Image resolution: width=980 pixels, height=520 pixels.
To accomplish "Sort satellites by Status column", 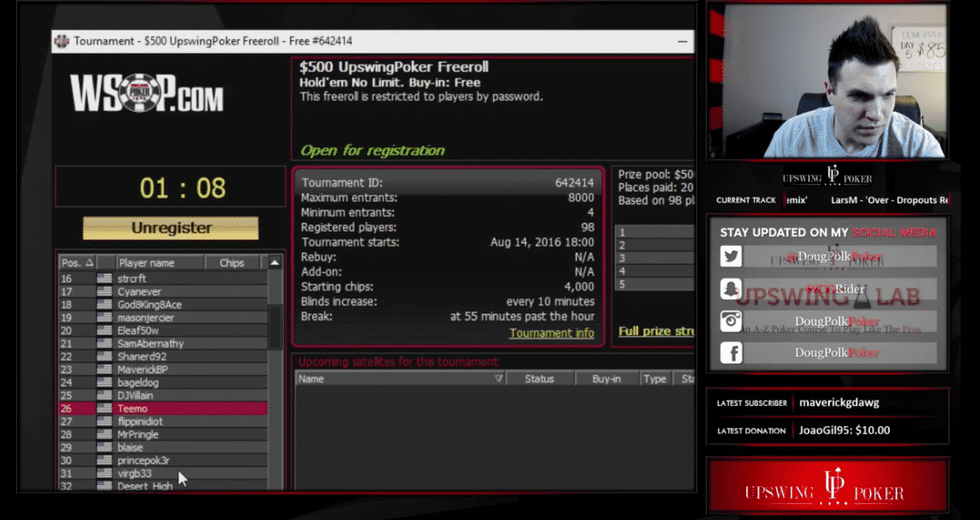I will [x=539, y=379].
